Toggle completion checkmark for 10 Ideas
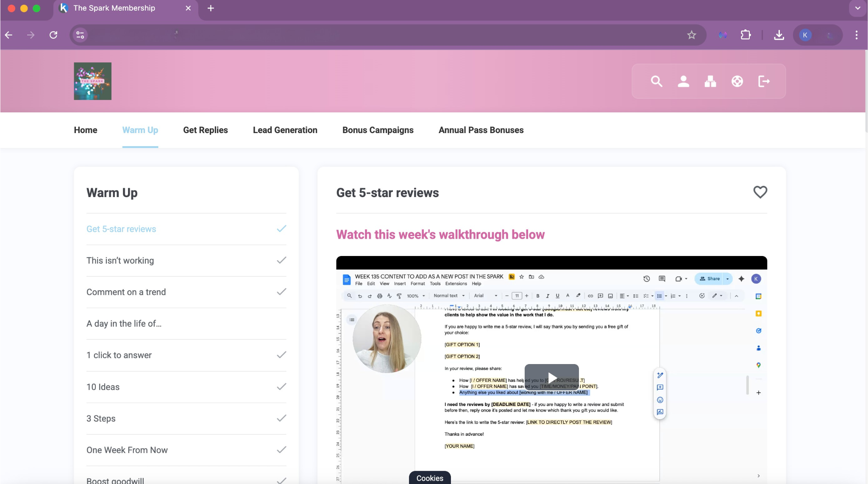Screen dimensions: 868x484 tap(281, 387)
